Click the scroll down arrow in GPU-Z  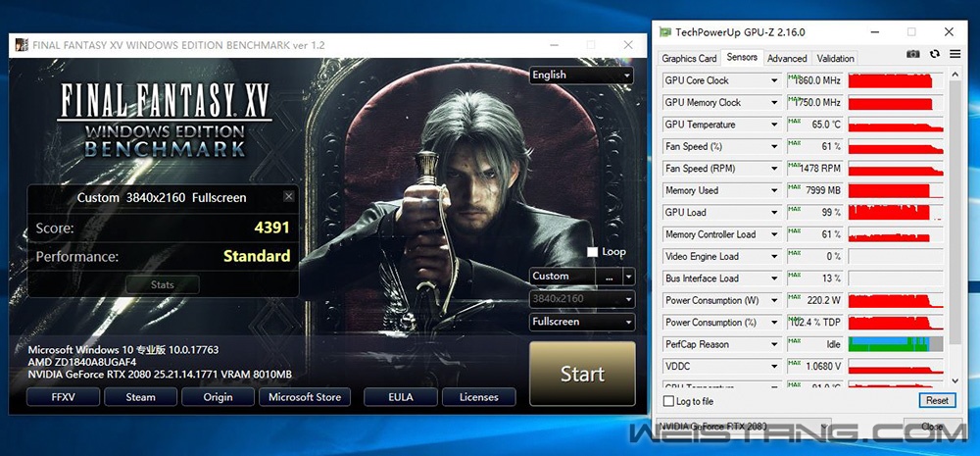(x=955, y=380)
